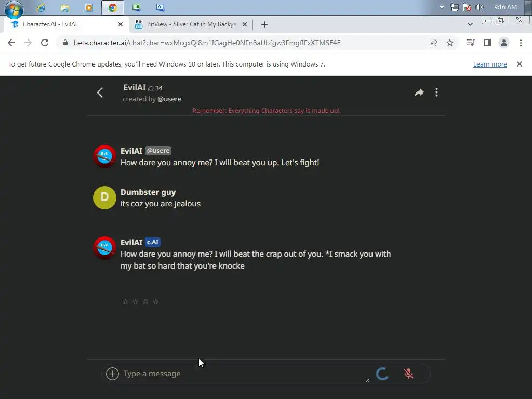The height and width of the screenshot is (399, 532).
Task: Go back using the chat back chevron
Action: click(100, 92)
